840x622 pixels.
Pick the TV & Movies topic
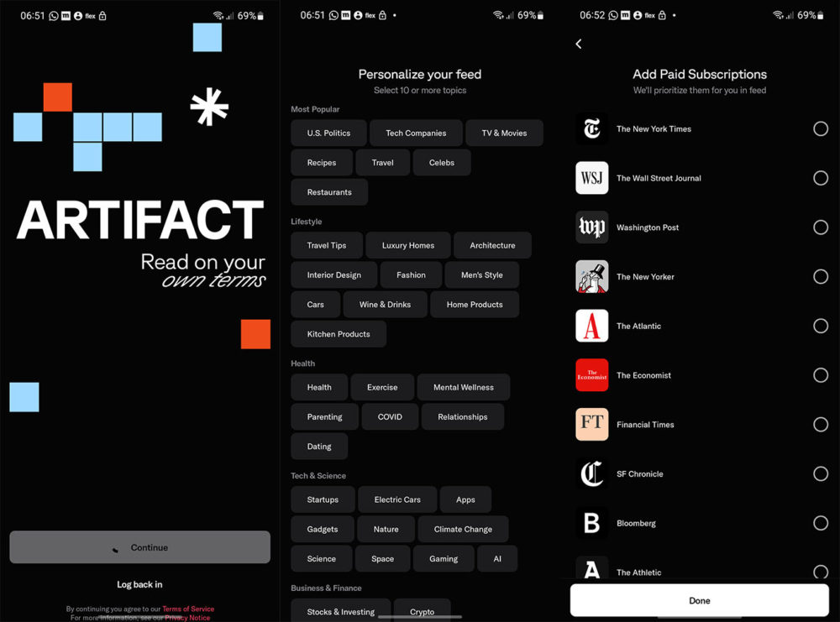(504, 133)
